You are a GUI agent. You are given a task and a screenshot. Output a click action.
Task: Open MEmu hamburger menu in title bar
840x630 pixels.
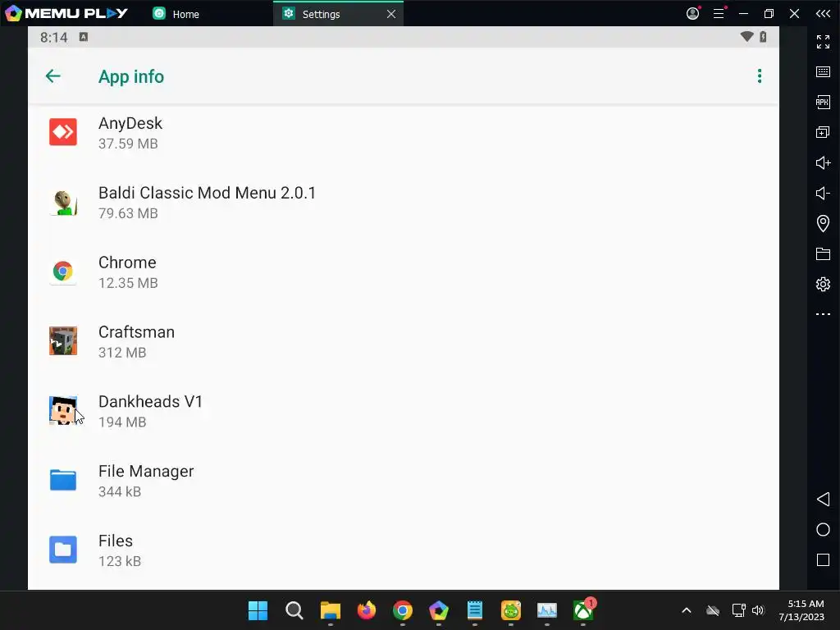[719, 13]
